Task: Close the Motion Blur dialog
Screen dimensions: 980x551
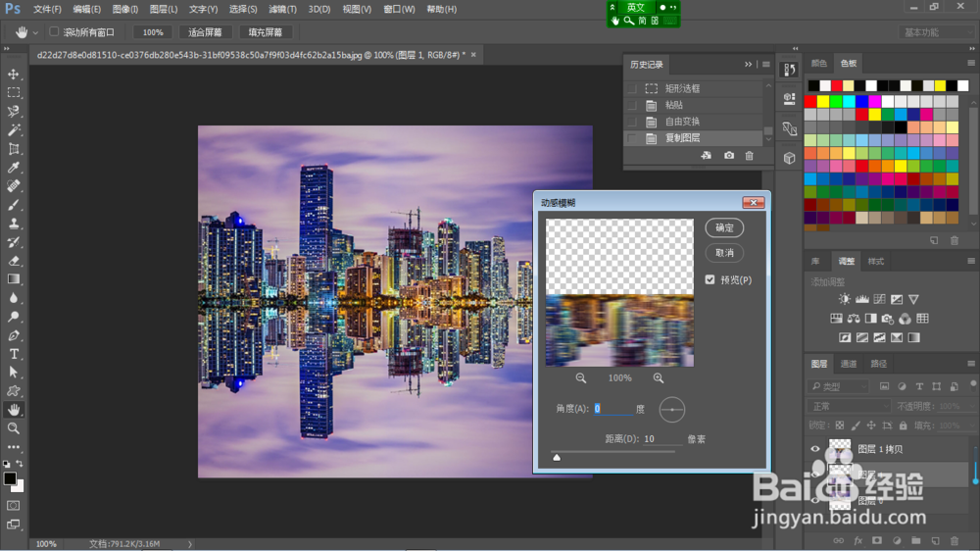Action: (x=753, y=202)
